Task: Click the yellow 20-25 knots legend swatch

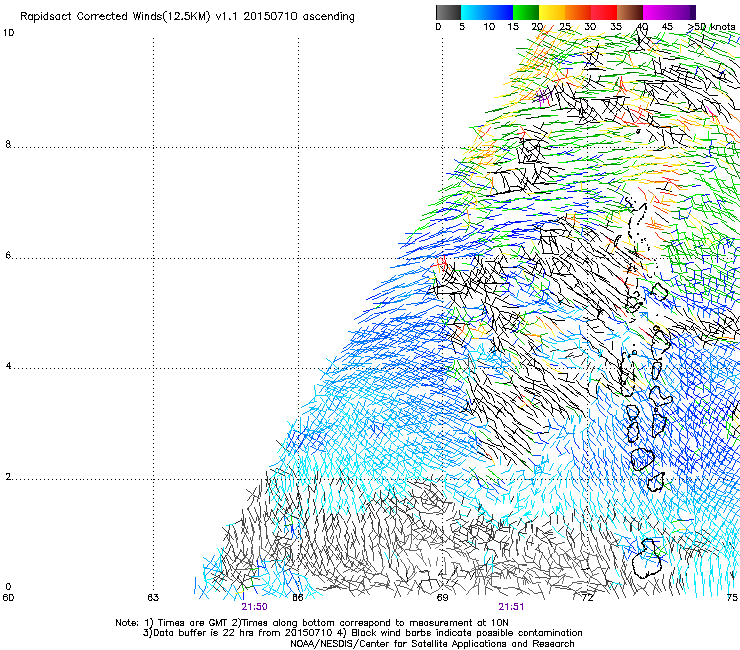Action: (552, 12)
